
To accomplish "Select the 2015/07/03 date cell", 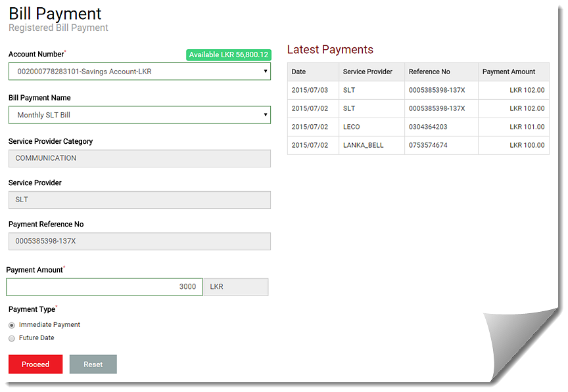I will pos(313,90).
